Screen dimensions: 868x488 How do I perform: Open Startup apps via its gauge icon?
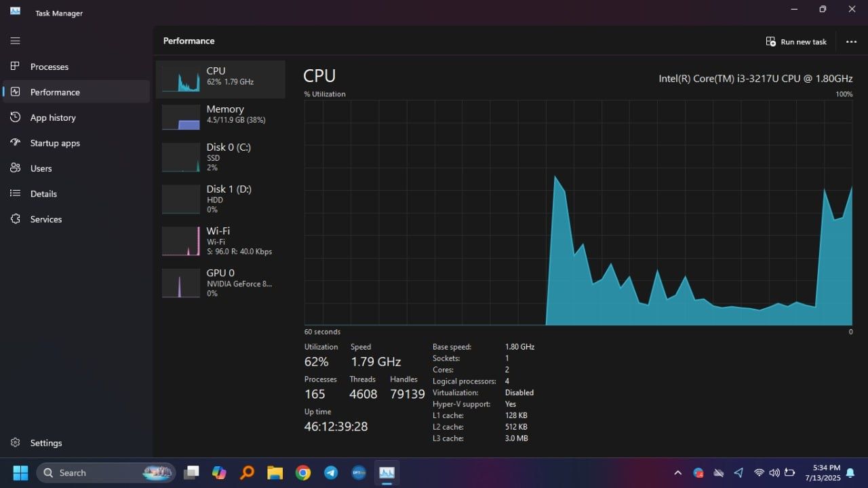pyautogui.click(x=15, y=143)
